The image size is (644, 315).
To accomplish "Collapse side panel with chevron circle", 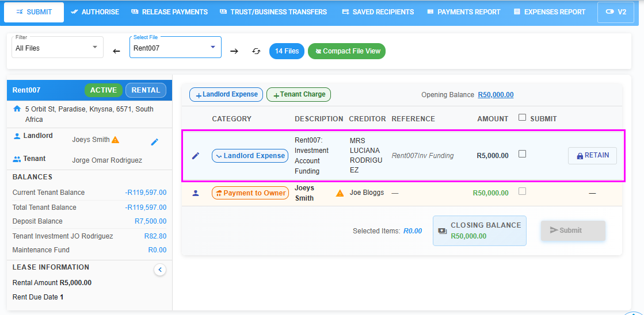I will [160, 270].
